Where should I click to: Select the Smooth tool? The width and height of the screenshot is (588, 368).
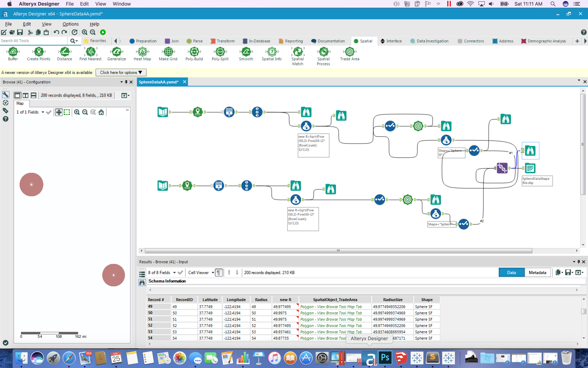pyautogui.click(x=246, y=54)
